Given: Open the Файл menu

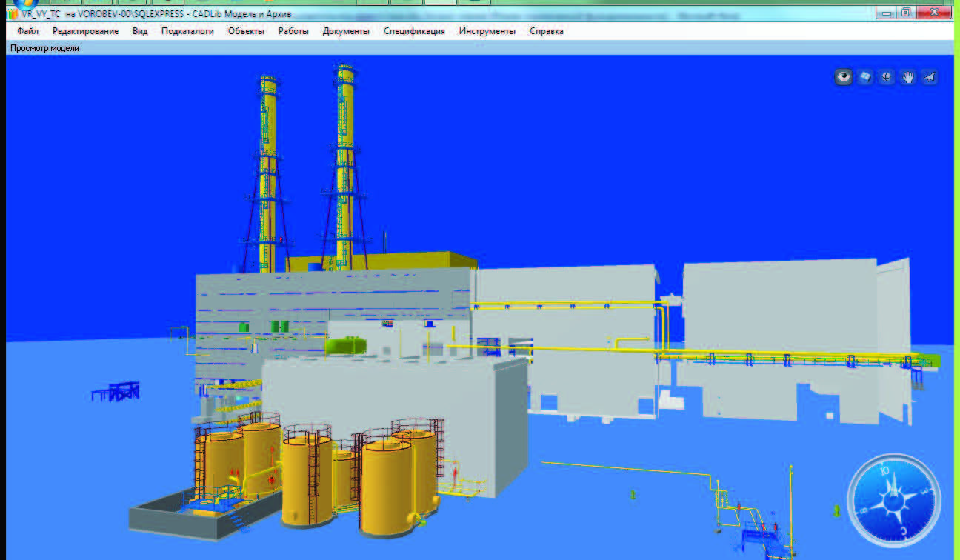Looking at the screenshot, I should click(27, 31).
